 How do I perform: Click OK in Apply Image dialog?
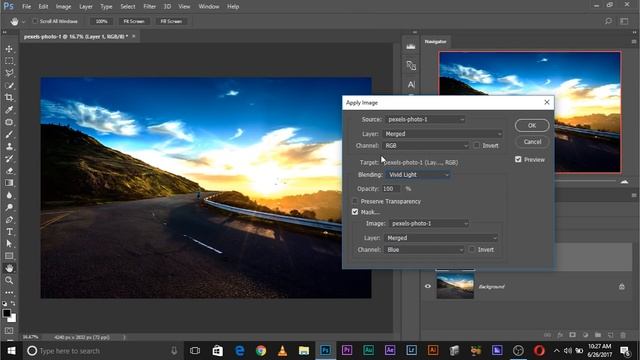532,126
